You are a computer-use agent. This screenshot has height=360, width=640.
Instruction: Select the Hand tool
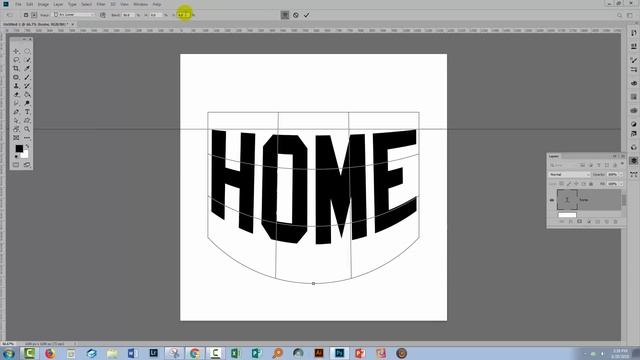click(16, 129)
